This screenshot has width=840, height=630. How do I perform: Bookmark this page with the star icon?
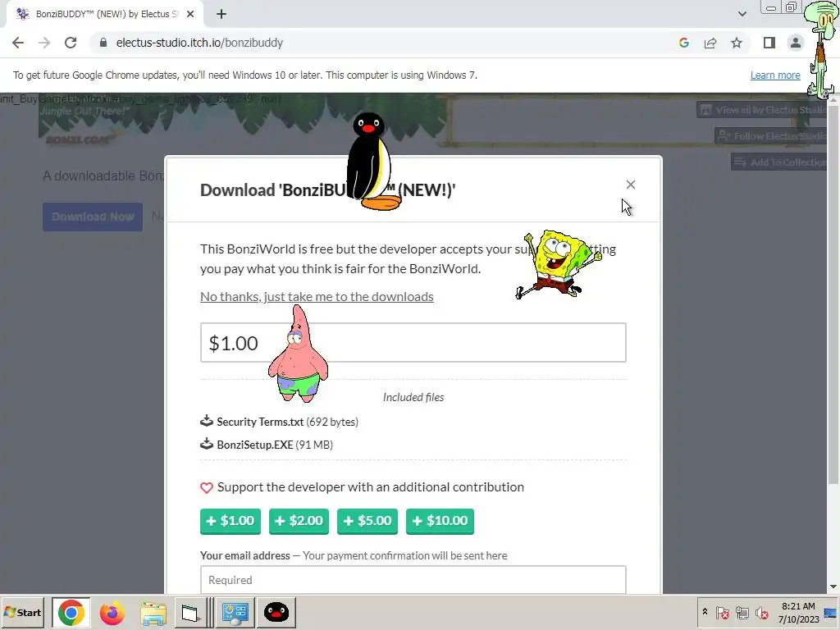[737, 43]
